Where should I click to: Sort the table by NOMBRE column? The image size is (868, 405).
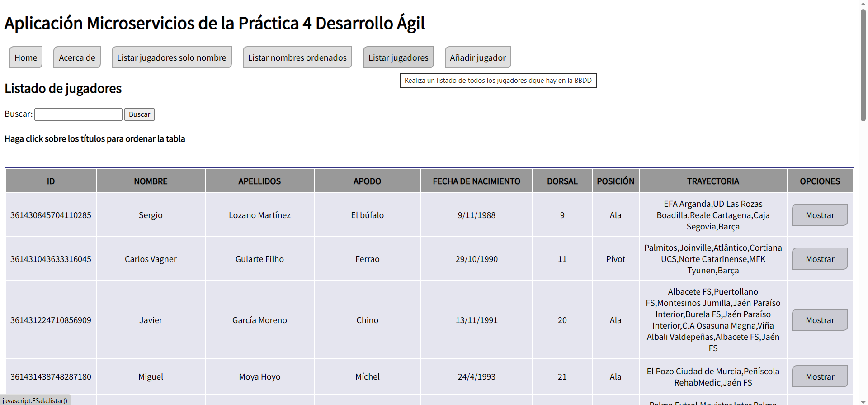tap(151, 181)
